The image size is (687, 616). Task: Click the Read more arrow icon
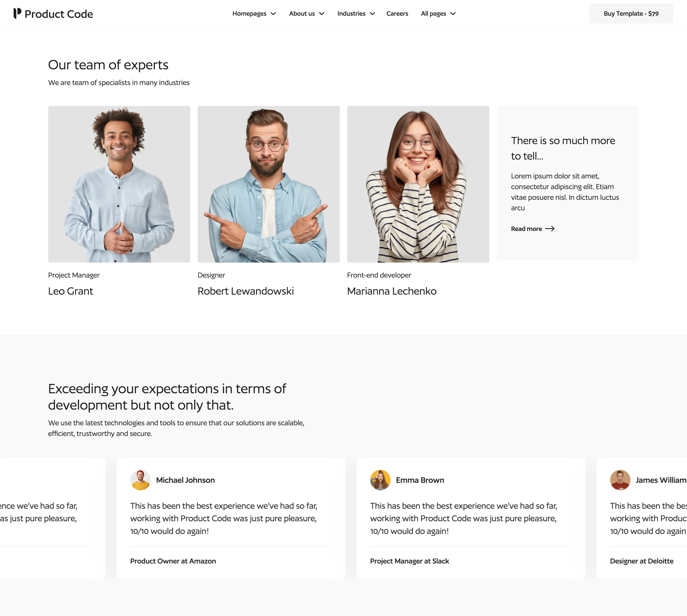click(550, 229)
